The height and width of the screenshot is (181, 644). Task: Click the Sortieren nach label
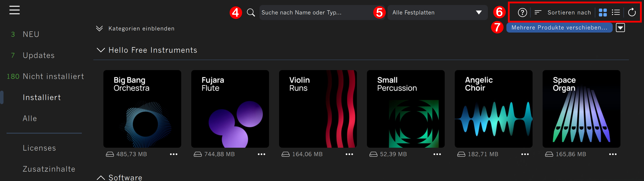pyautogui.click(x=569, y=13)
